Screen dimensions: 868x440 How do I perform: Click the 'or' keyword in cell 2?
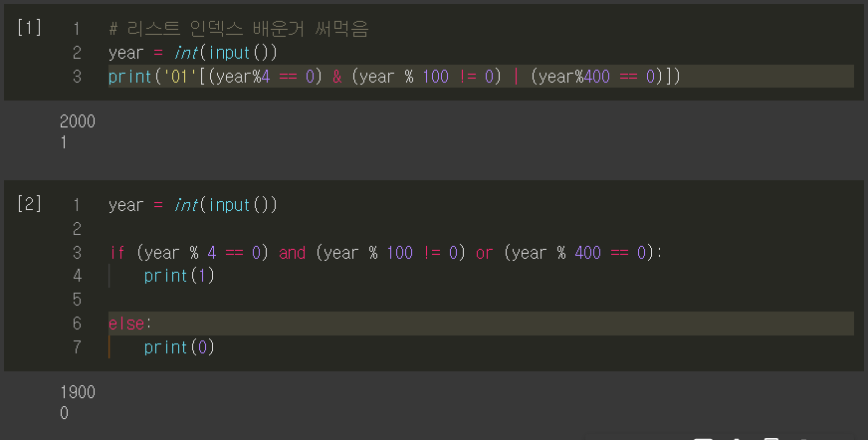tap(484, 253)
